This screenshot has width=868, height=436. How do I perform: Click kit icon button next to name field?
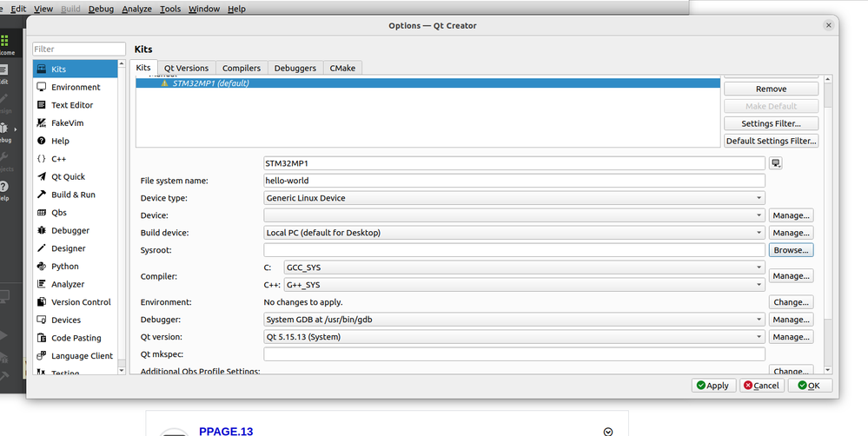tap(776, 163)
